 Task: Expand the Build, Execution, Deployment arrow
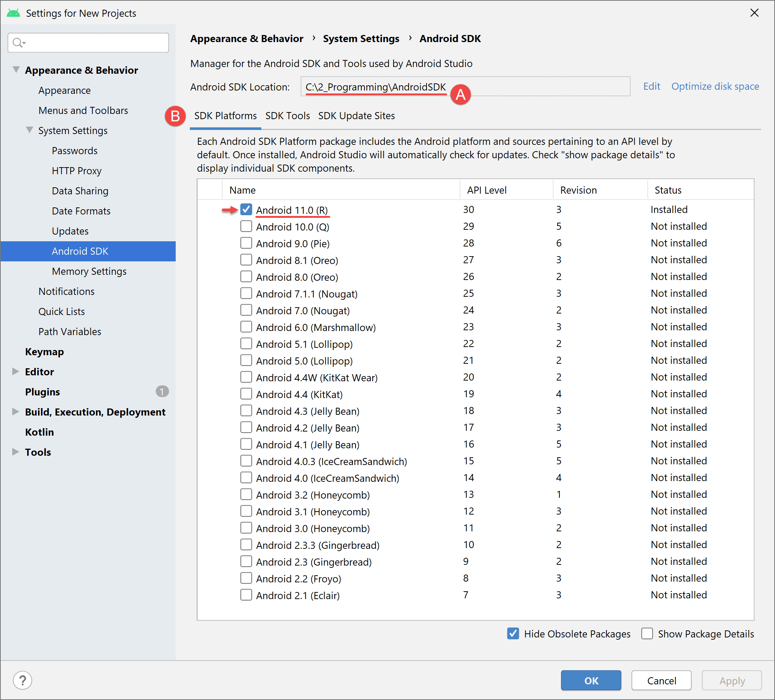16,412
